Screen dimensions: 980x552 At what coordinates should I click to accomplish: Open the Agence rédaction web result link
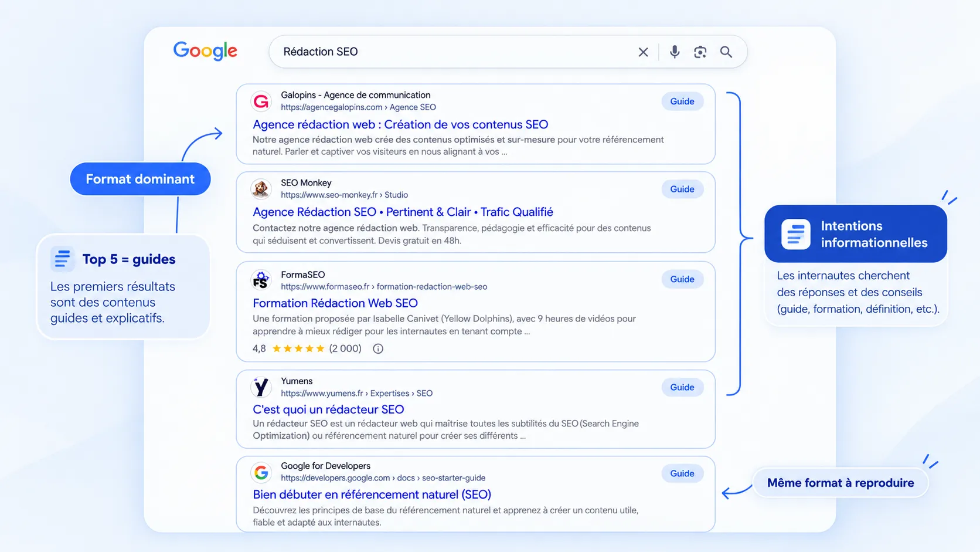coord(400,124)
